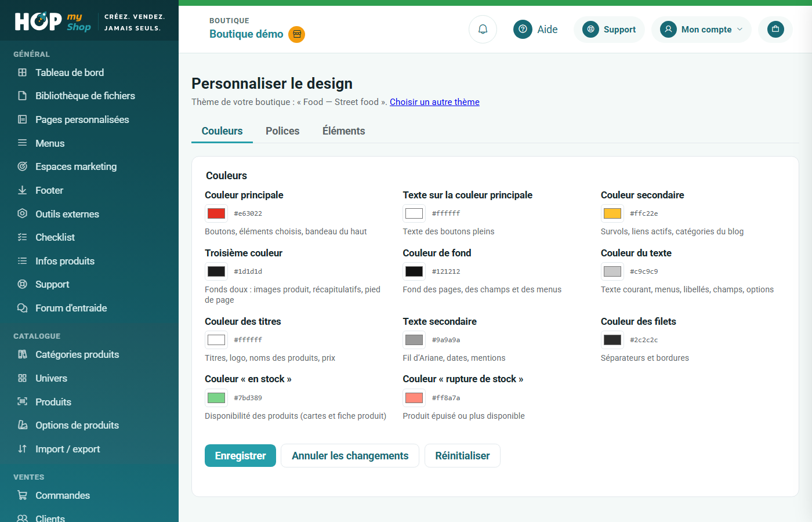Open the Couleur « en stock » green swatch
Screen dimensions: 812x522
[x=216, y=398]
